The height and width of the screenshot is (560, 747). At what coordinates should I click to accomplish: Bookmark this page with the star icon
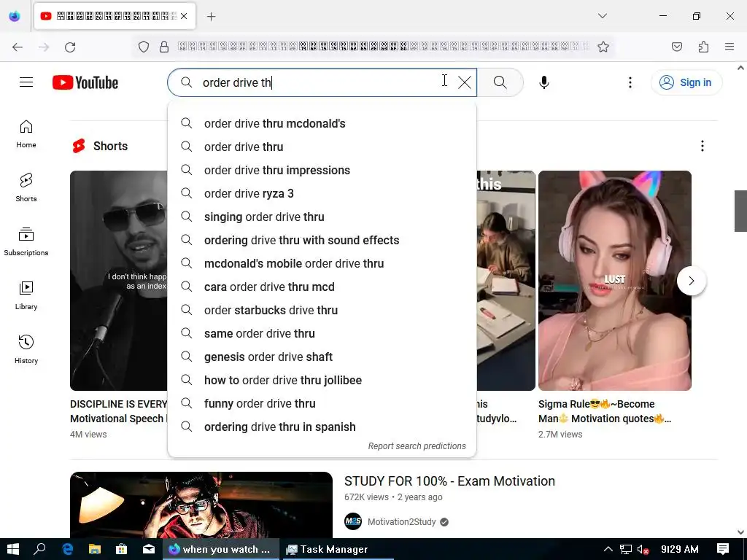click(603, 47)
